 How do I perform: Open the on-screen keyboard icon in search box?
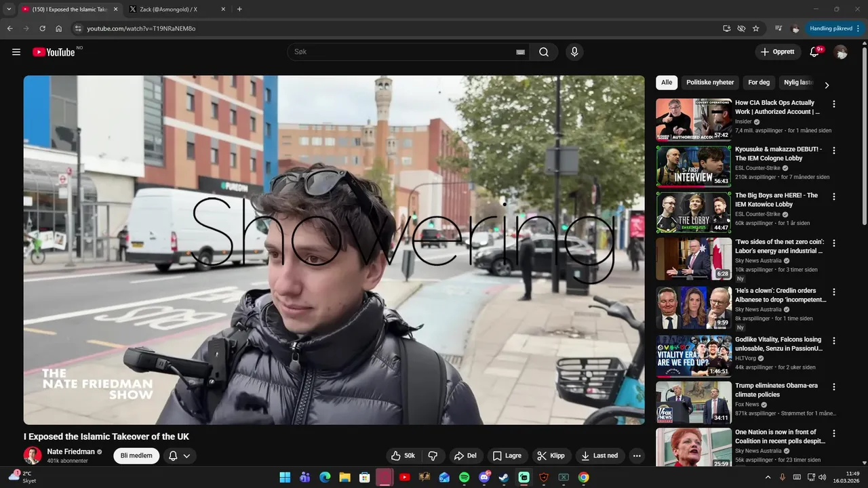(521, 52)
